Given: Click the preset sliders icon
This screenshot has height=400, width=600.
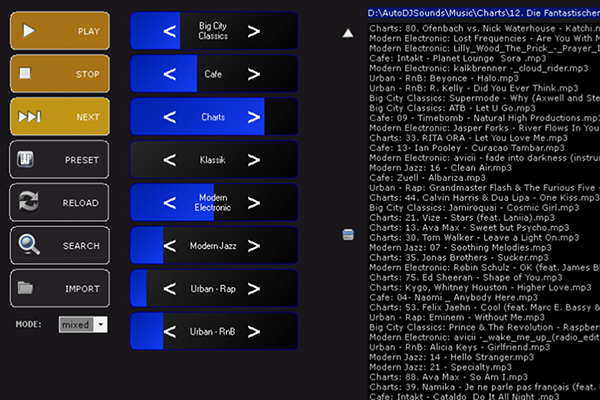Looking at the screenshot, I should (x=25, y=159).
